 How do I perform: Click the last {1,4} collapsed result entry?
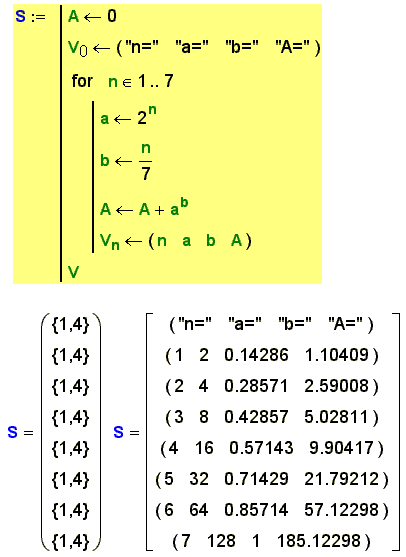pos(71,541)
